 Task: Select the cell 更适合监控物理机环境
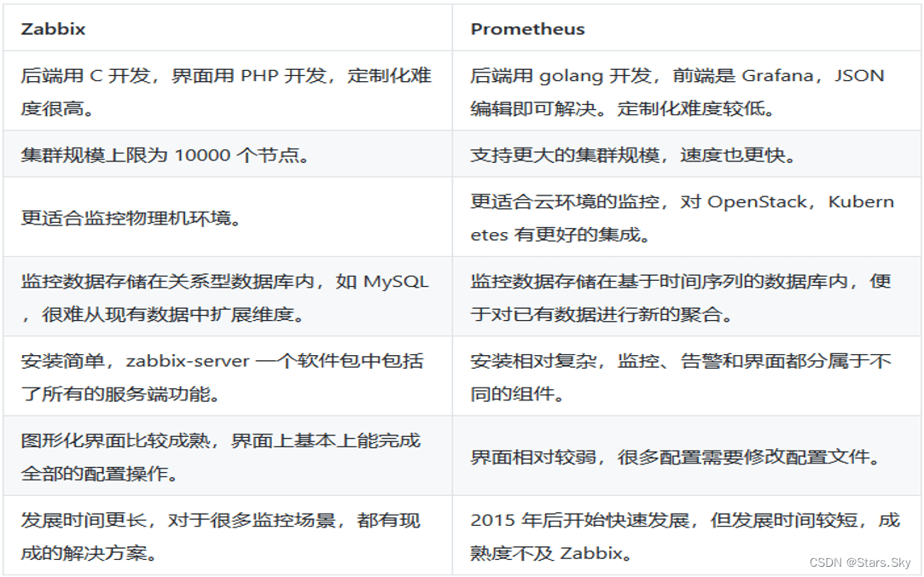point(228,217)
